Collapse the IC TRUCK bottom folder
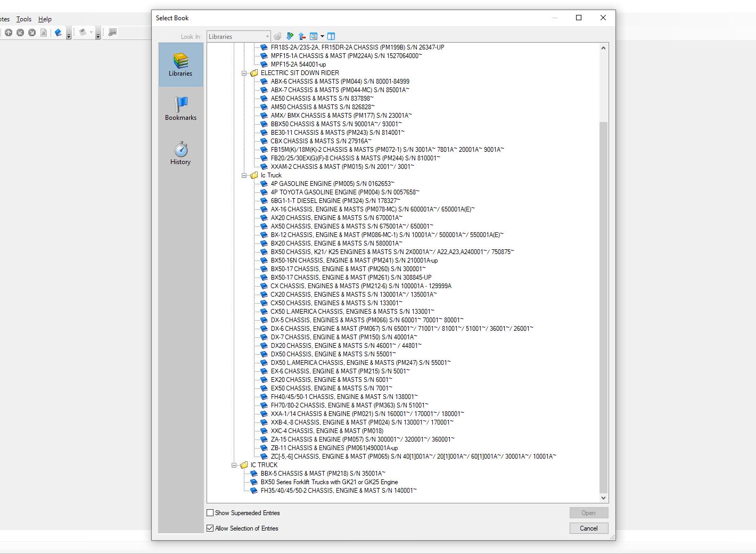756x554 pixels. pos(234,465)
